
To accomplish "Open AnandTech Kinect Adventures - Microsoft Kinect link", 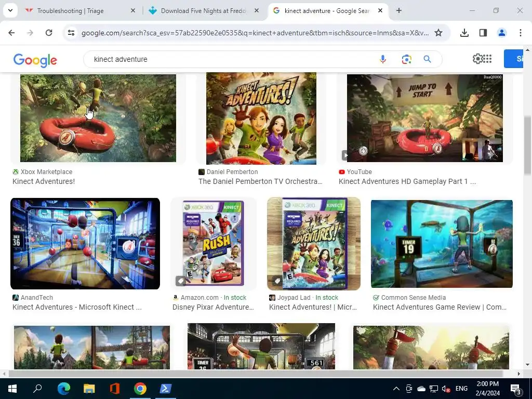I will coord(77,307).
